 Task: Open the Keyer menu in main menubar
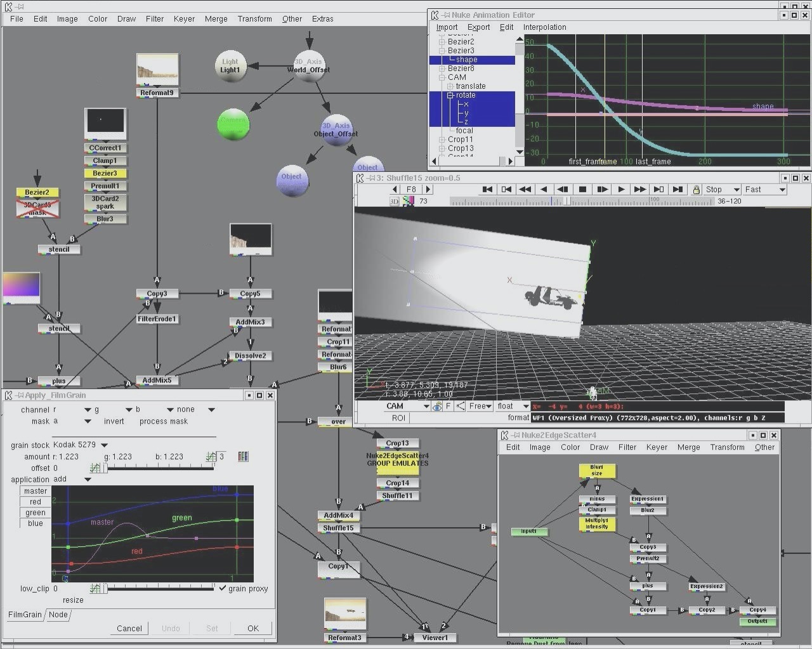[184, 18]
